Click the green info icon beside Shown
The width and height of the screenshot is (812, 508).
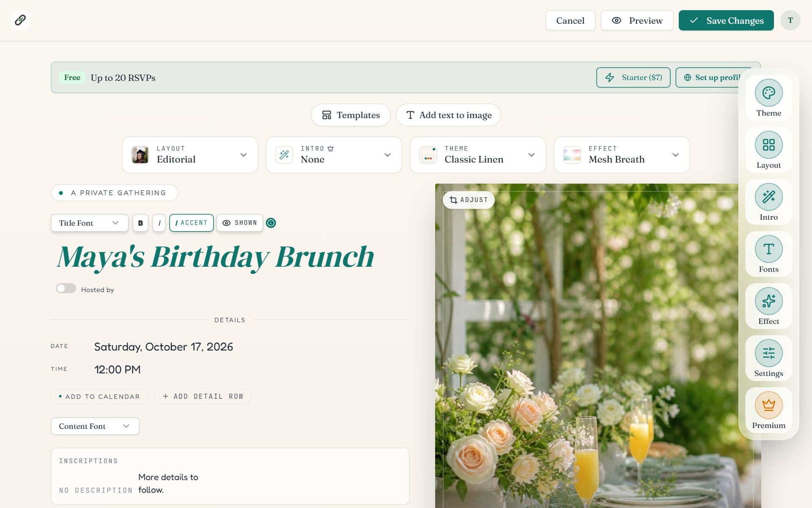[x=271, y=223]
